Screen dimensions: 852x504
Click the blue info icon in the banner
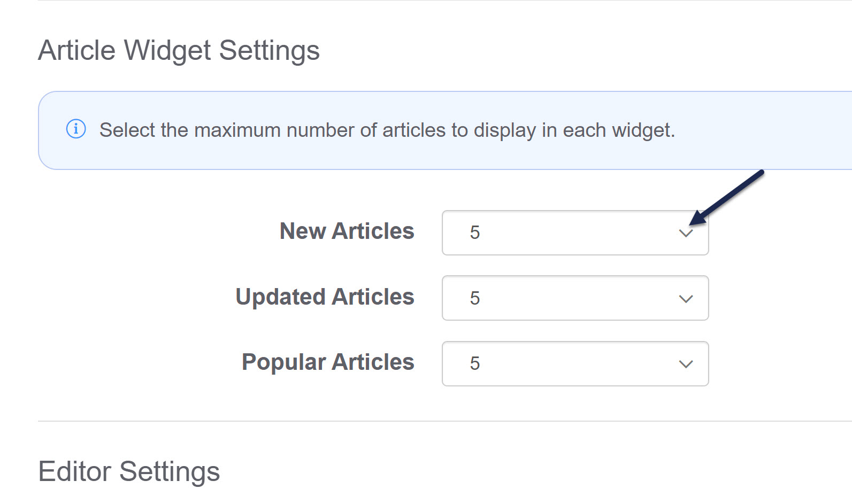click(x=76, y=129)
